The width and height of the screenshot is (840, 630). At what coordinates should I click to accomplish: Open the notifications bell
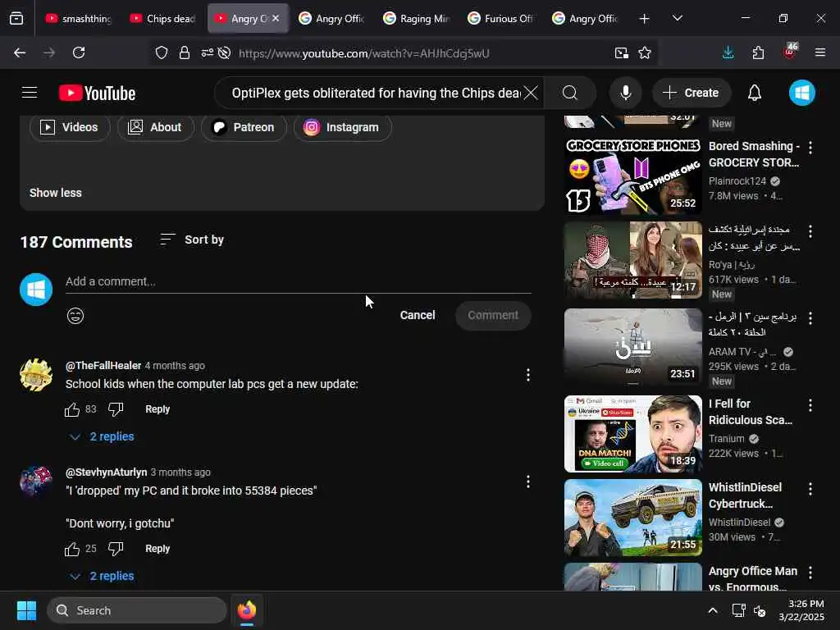755,94
